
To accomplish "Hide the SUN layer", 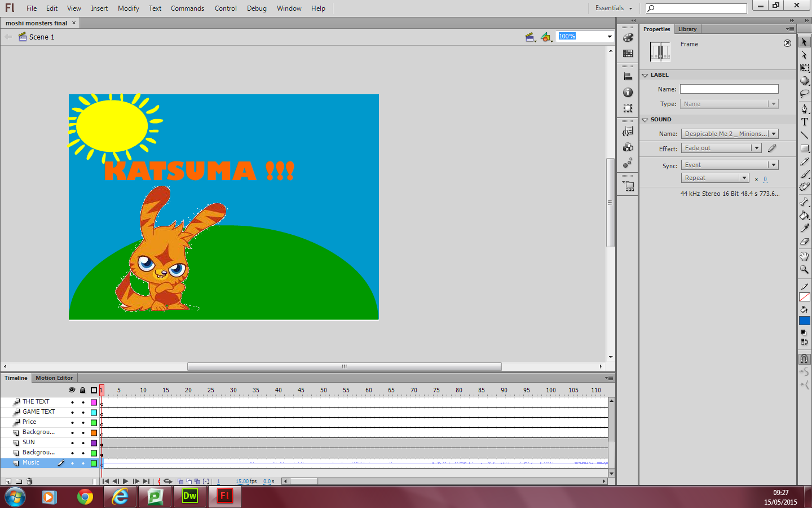I will click(72, 443).
